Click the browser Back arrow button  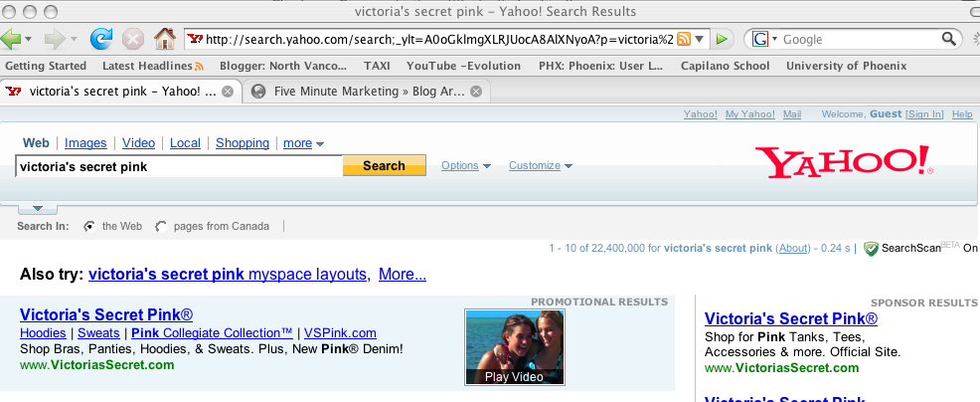click(x=12, y=39)
